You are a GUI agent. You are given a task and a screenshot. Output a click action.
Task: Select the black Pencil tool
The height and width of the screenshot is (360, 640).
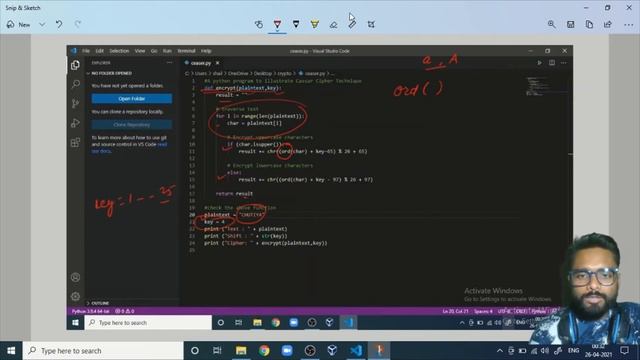296,24
